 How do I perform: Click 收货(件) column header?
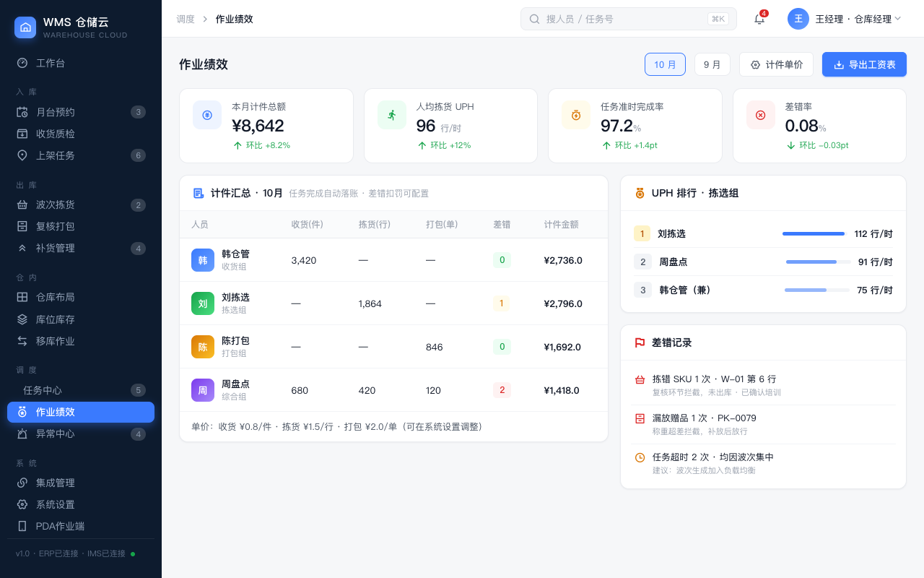click(x=307, y=225)
